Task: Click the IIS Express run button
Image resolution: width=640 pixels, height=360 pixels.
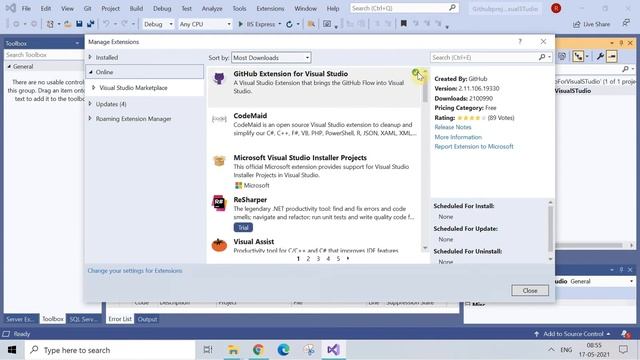Action: (256, 24)
